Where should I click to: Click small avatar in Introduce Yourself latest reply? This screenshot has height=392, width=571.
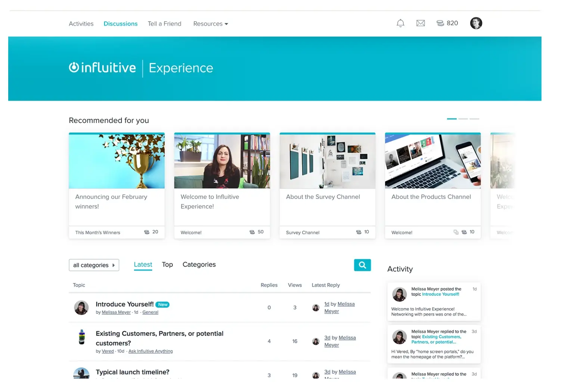pos(316,308)
